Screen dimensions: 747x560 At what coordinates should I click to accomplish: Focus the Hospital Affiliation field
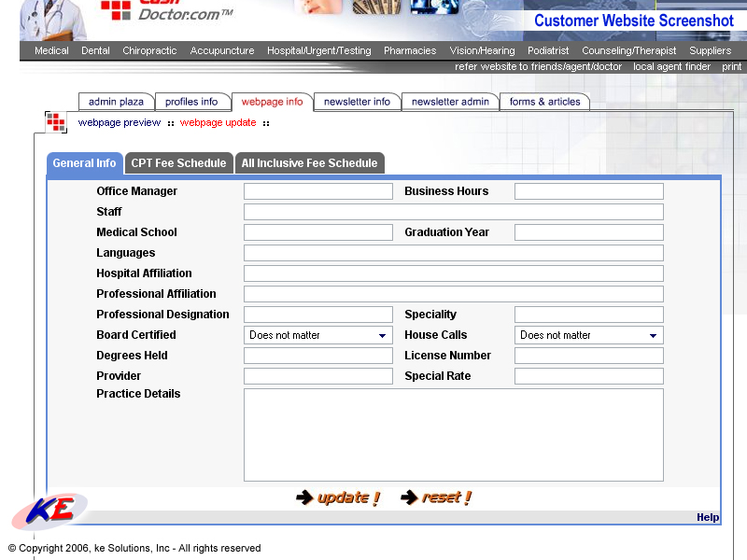pos(454,273)
